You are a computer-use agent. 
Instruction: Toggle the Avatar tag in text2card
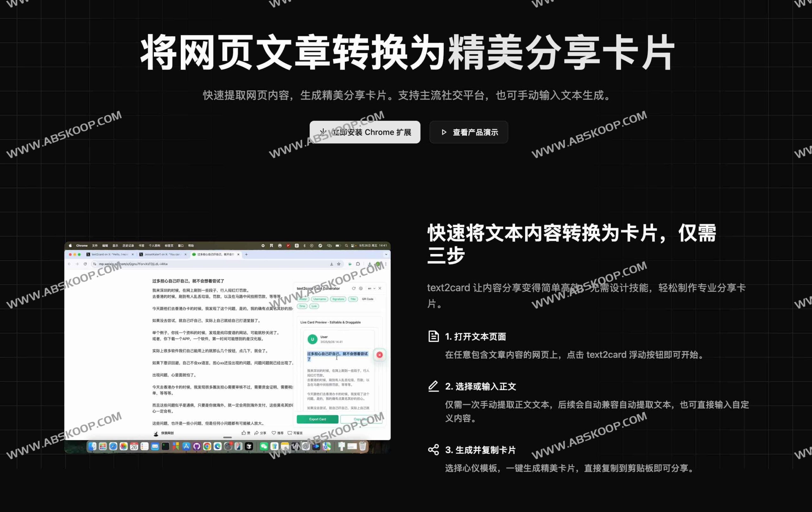(x=303, y=299)
